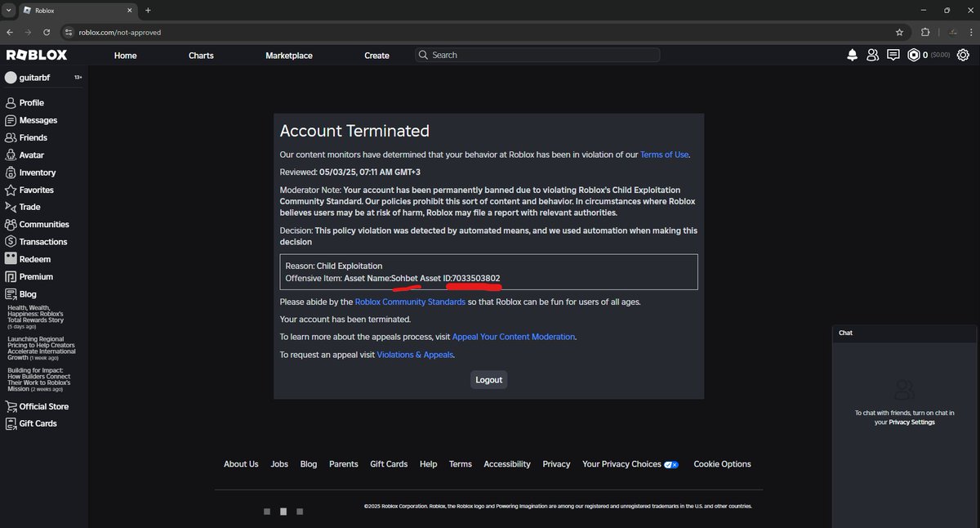Open the Charts nav item
This screenshot has width=980, height=528.
(201, 56)
